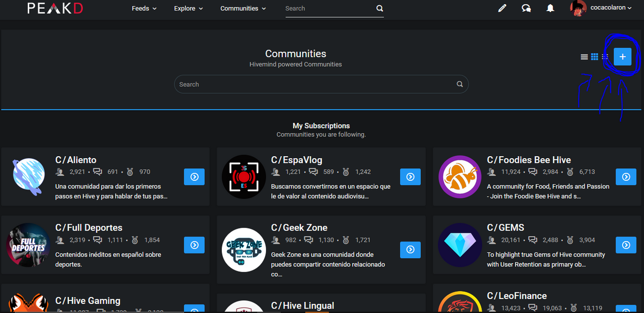This screenshot has width=644, height=313.
Task: Click the EspaVlog community logo
Action: pos(244,177)
